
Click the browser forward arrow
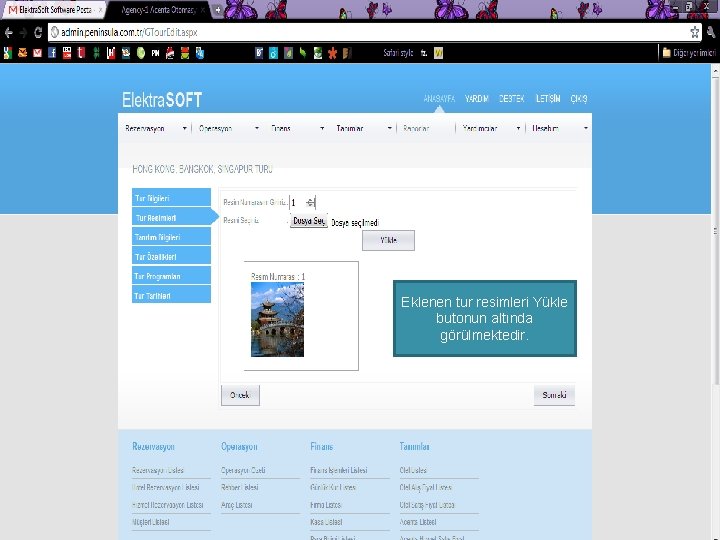coord(23,33)
